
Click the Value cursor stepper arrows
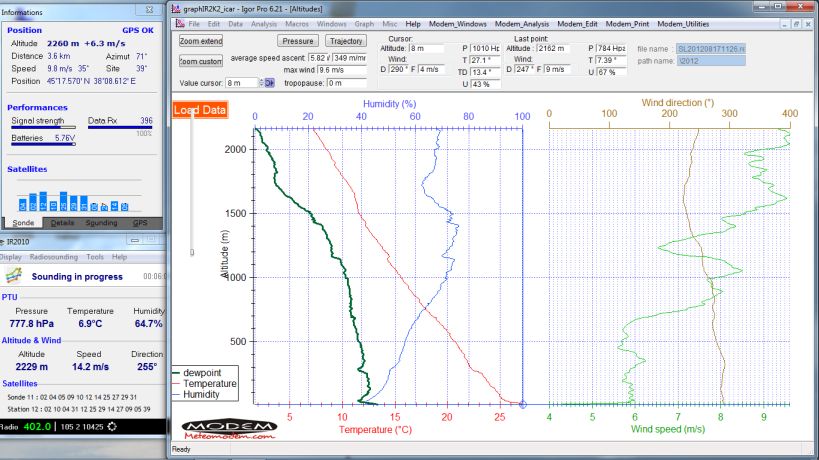pyautogui.click(x=261, y=83)
